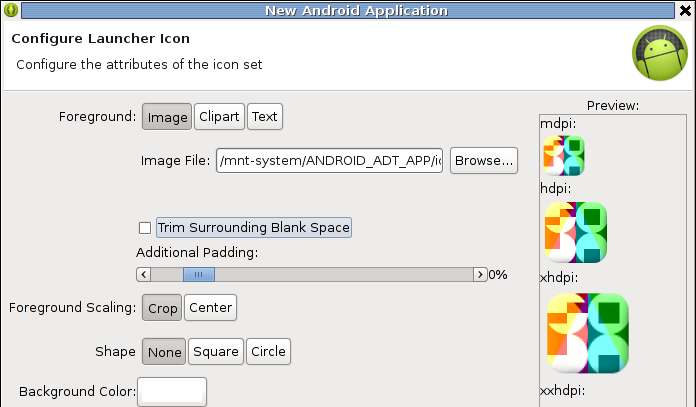Select the xhdpi preview icon

pos(588,332)
